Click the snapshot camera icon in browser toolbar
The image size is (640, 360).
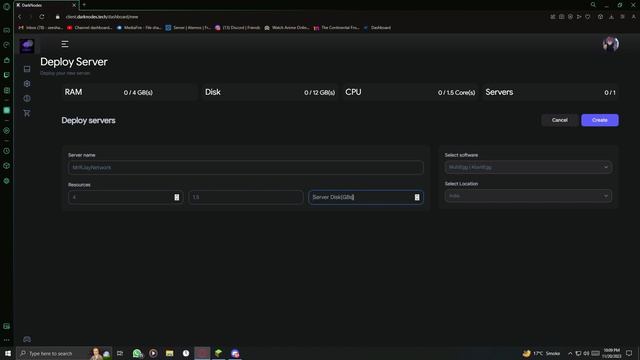(562, 17)
